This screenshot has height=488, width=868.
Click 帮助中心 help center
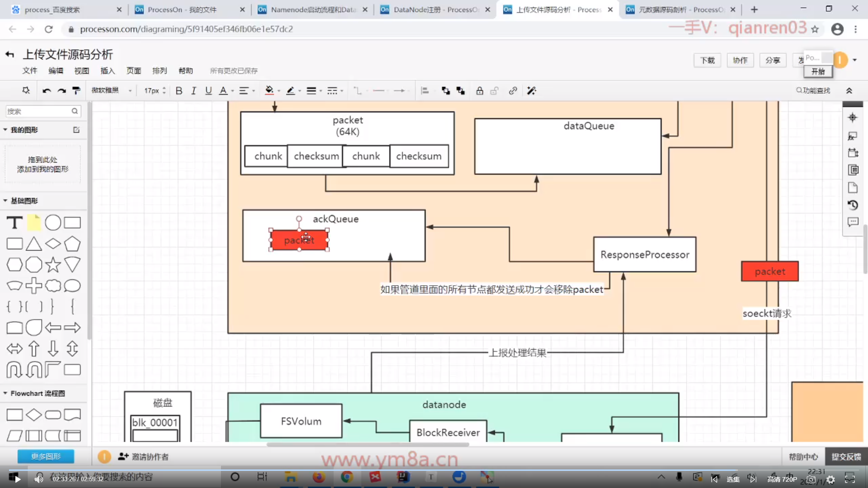(803, 457)
